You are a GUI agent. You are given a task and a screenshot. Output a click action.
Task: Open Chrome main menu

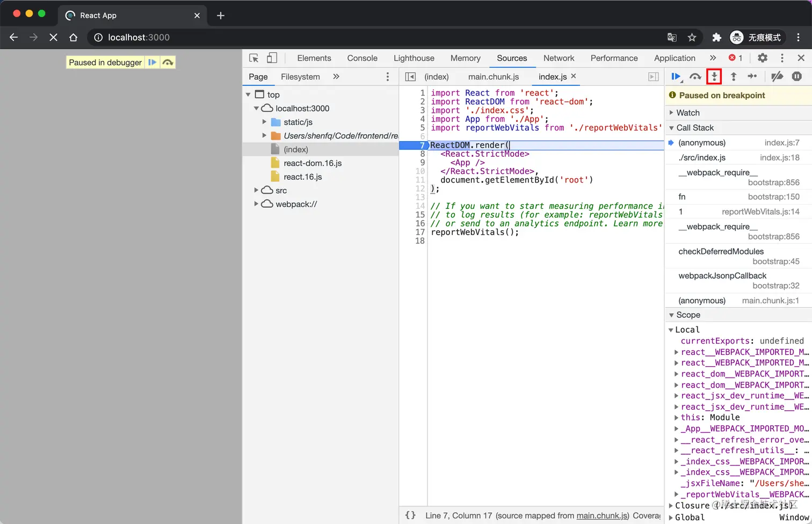[799, 37]
